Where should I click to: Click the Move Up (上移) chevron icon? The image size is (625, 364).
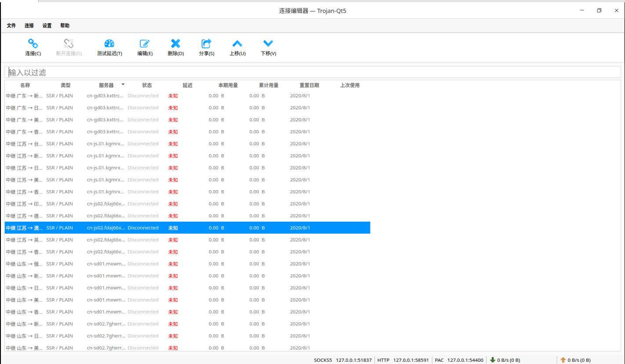pyautogui.click(x=237, y=43)
